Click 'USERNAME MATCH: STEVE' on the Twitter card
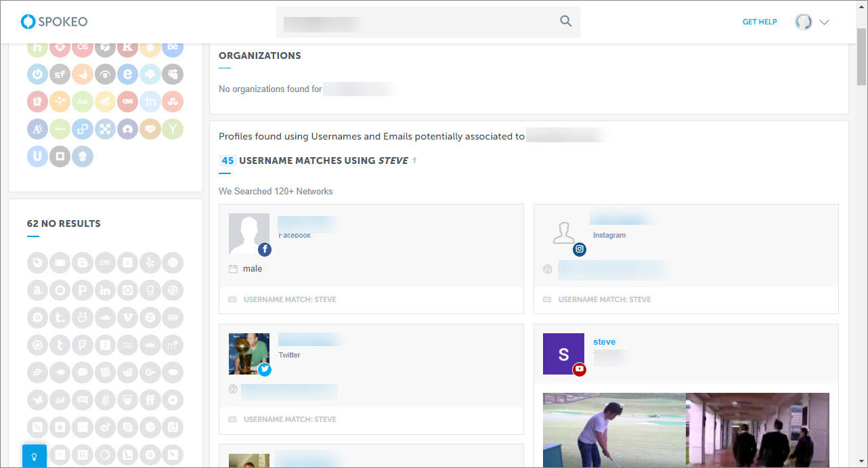This screenshot has width=868, height=468. pyautogui.click(x=290, y=419)
